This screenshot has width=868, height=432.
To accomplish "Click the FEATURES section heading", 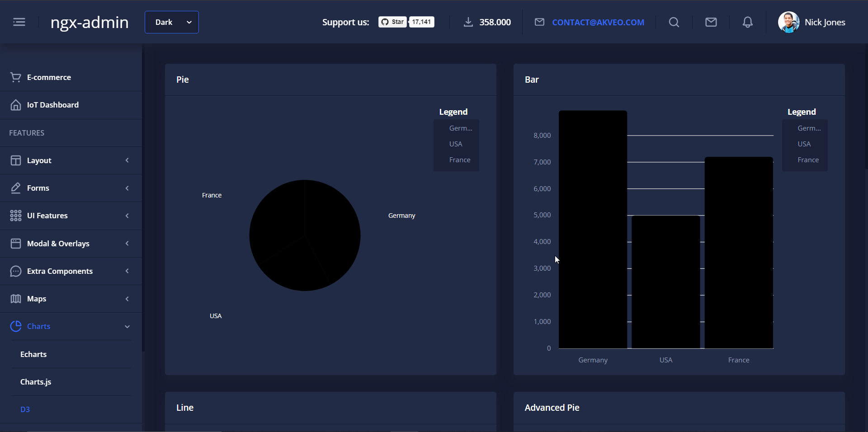I will [x=27, y=133].
